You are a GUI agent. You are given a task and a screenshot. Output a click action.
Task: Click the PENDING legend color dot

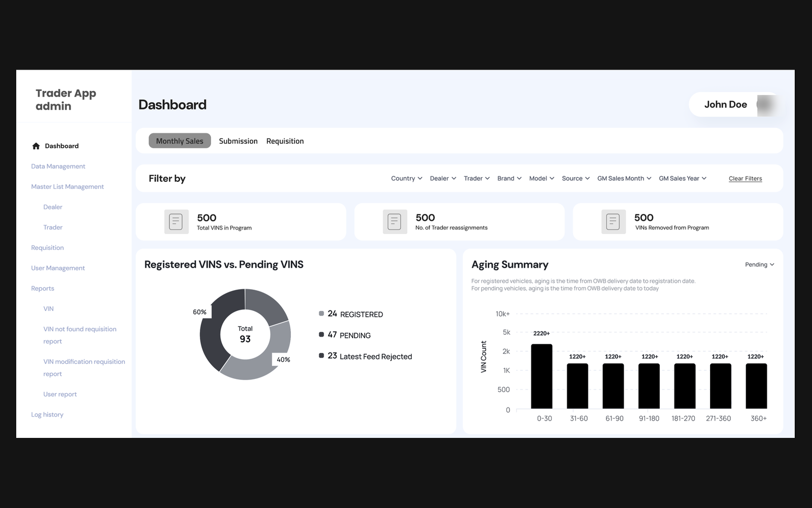(321, 334)
